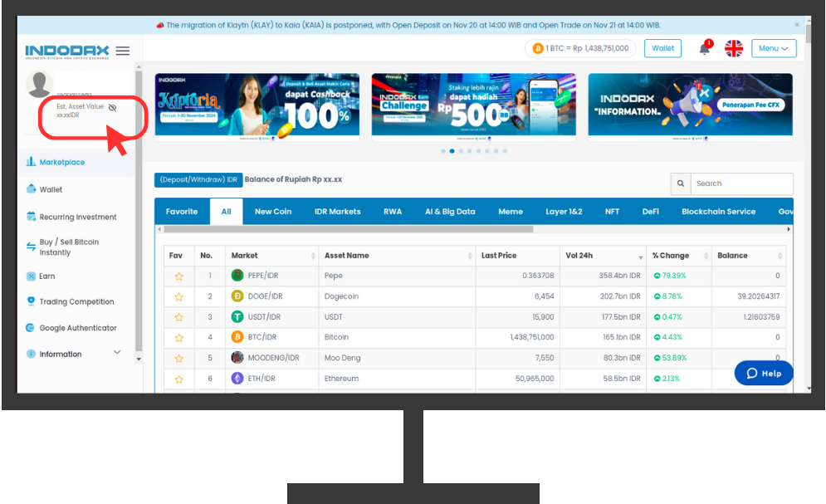Click the BTC/IDR coin icon
This screenshot has width=826, height=504.
click(237, 337)
